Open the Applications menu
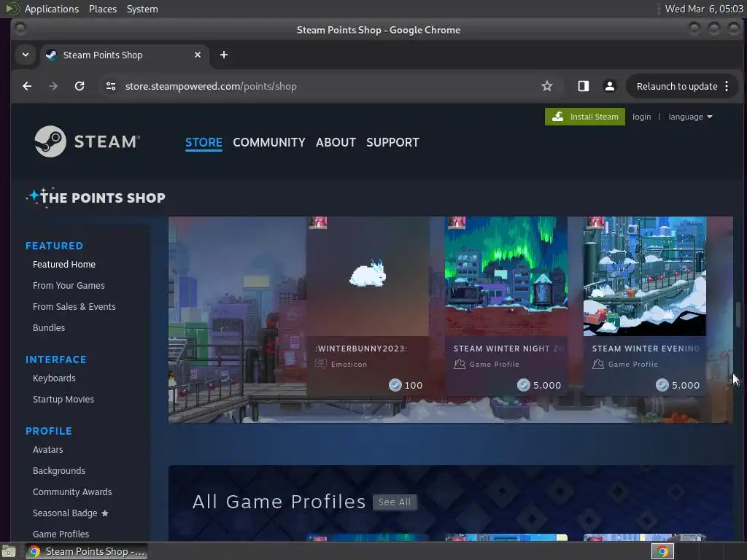Screen dimensions: 747x560 [x=52, y=9]
